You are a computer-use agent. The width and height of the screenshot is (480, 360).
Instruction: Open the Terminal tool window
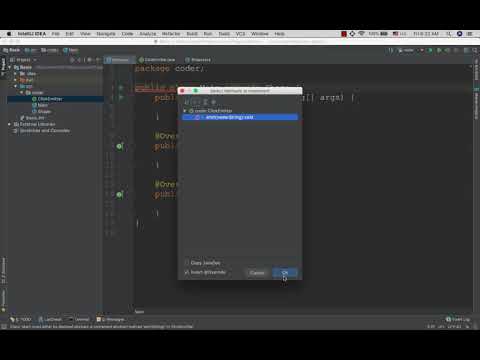click(79, 319)
